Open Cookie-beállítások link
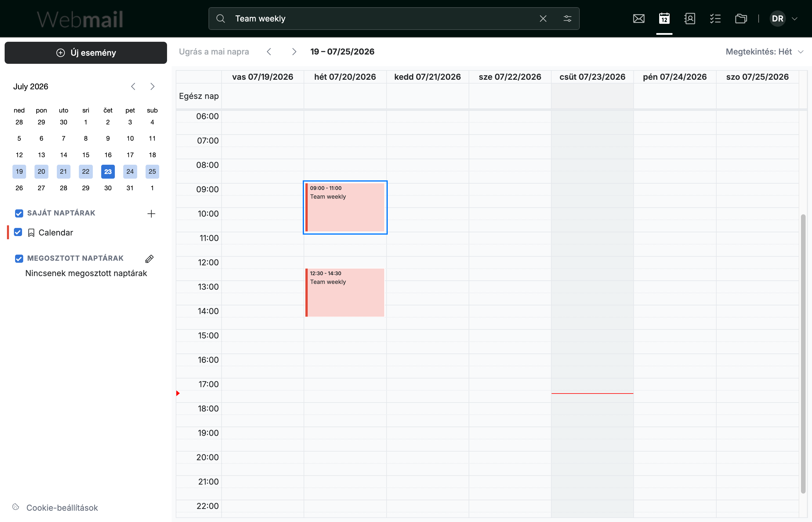812x522 pixels. pyautogui.click(x=62, y=507)
